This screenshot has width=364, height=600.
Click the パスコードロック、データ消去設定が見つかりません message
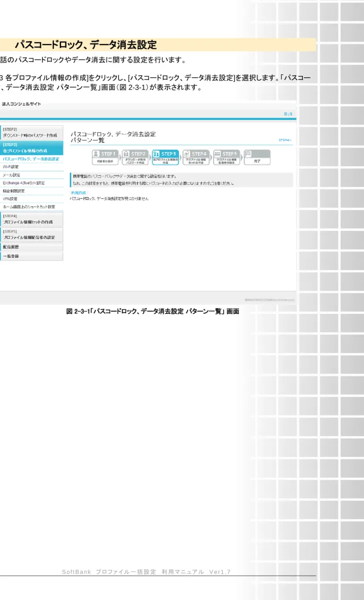click(109, 199)
